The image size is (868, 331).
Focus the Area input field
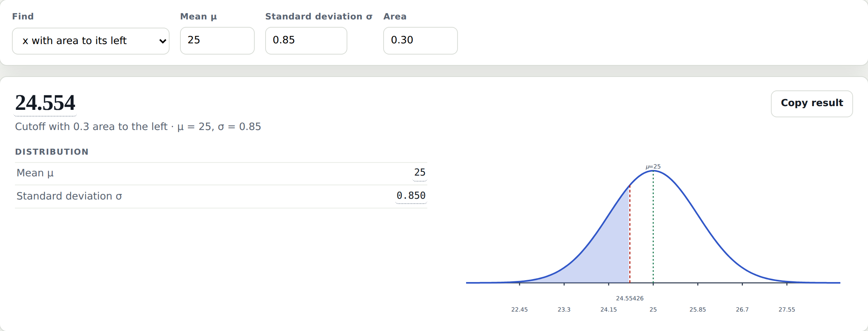[x=421, y=40]
